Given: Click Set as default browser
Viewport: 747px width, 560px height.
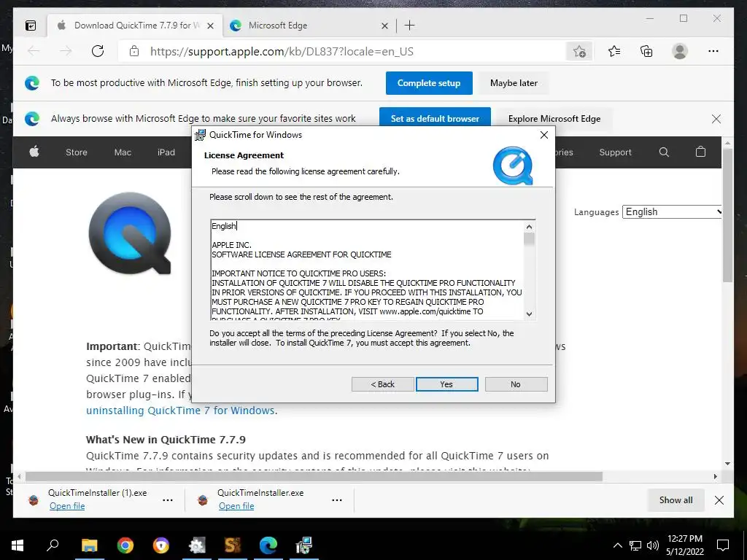Looking at the screenshot, I should 435,119.
